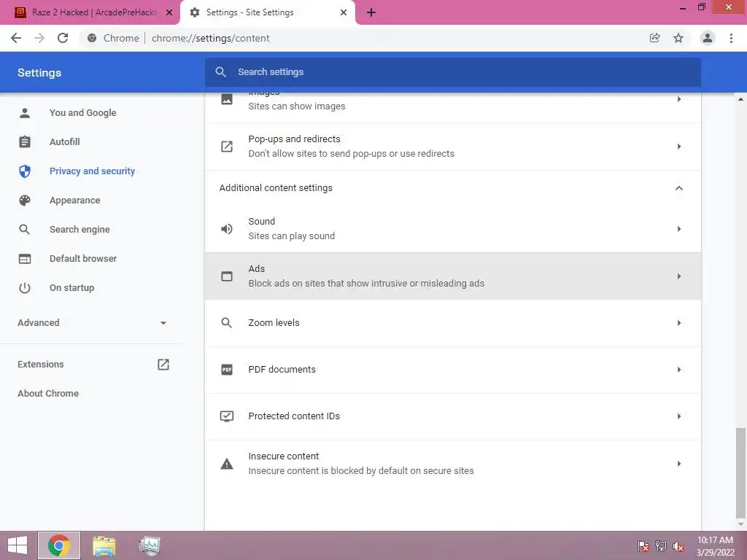Screen dimensions: 747x560
Task: Click the address bar URL
Action: tap(211, 38)
